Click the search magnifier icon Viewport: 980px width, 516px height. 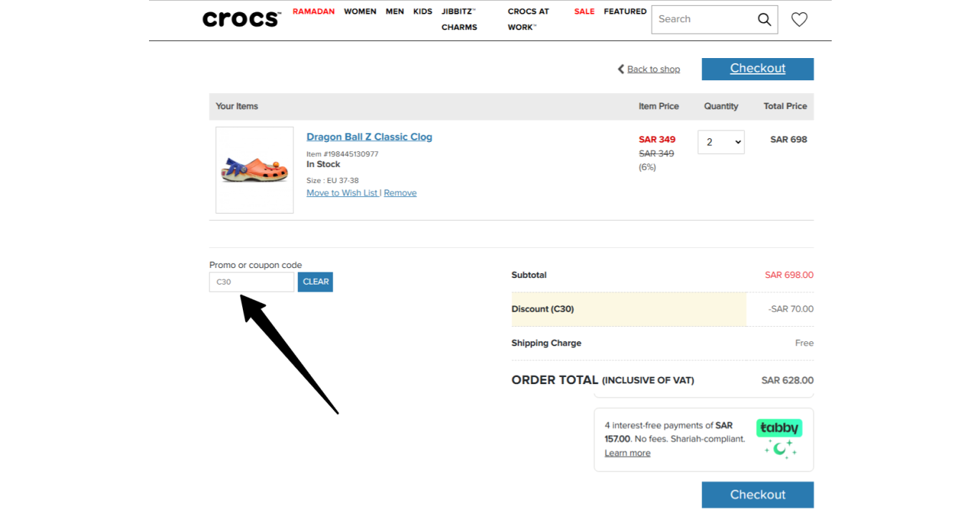(x=764, y=19)
